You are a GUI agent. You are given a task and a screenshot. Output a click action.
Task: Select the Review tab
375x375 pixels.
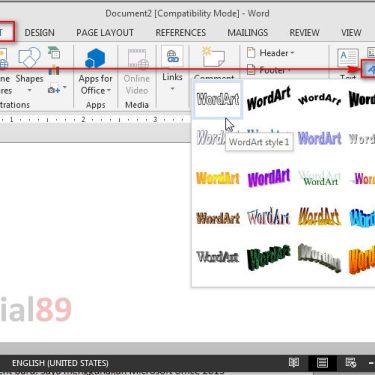[304, 33]
